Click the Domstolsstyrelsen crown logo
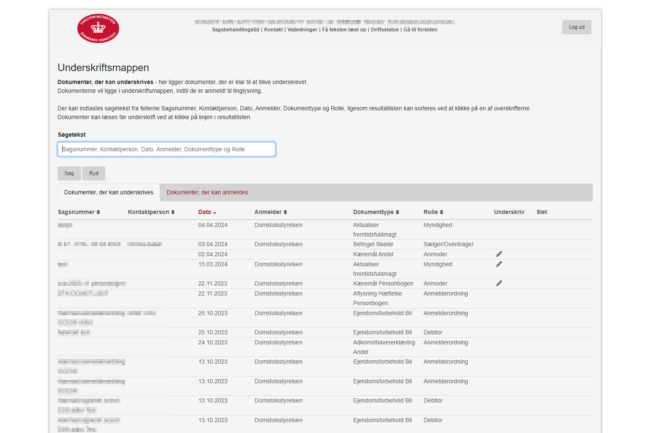The image size is (650, 433). 96,30
